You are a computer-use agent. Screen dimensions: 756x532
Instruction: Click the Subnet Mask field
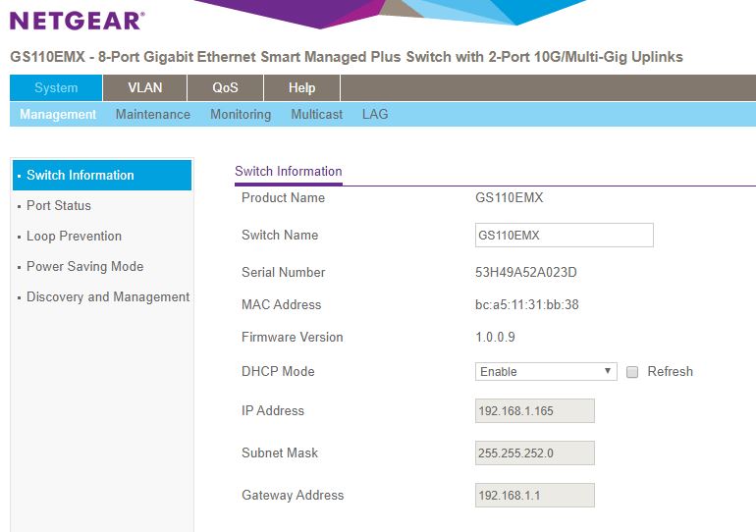535,452
